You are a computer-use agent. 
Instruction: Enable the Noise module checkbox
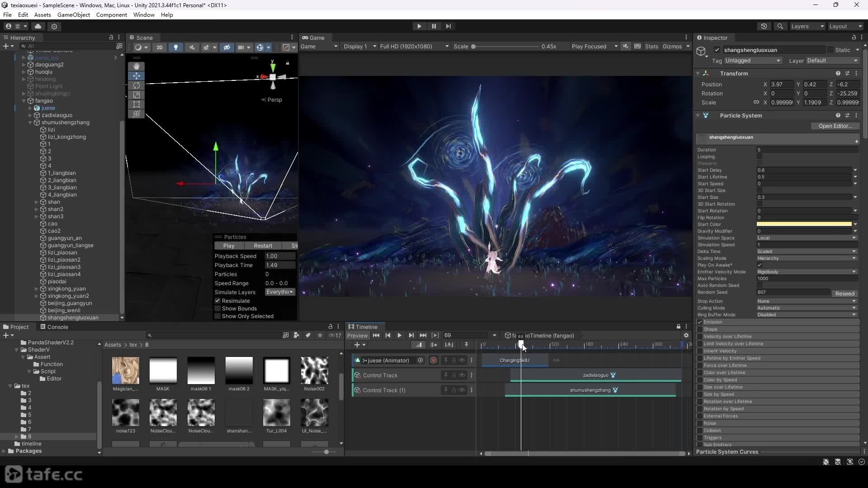click(x=700, y=423)
